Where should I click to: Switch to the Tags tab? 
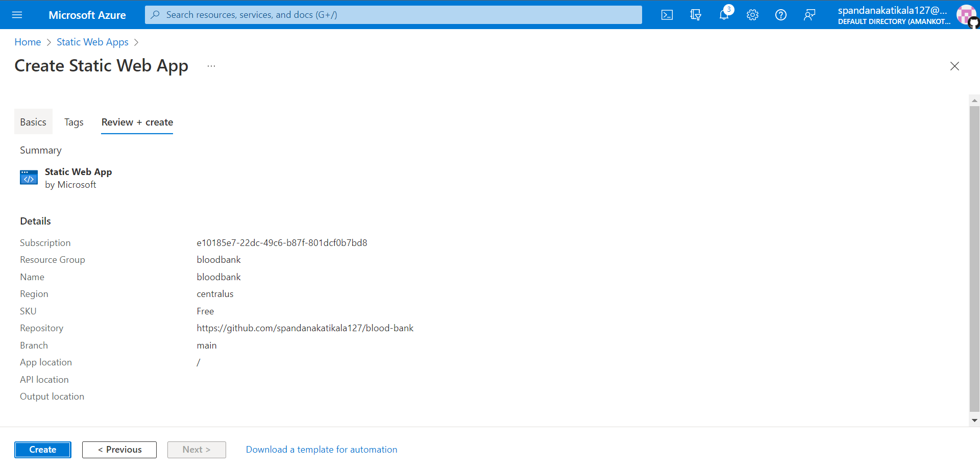pyautogui.click(x=73, y=122)
